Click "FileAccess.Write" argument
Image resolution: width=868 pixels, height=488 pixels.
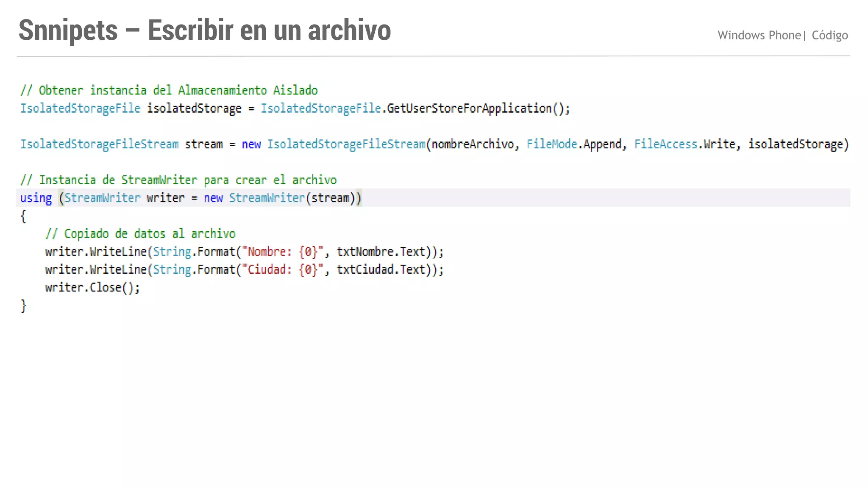pyautogui.click(x=684, y=144)
